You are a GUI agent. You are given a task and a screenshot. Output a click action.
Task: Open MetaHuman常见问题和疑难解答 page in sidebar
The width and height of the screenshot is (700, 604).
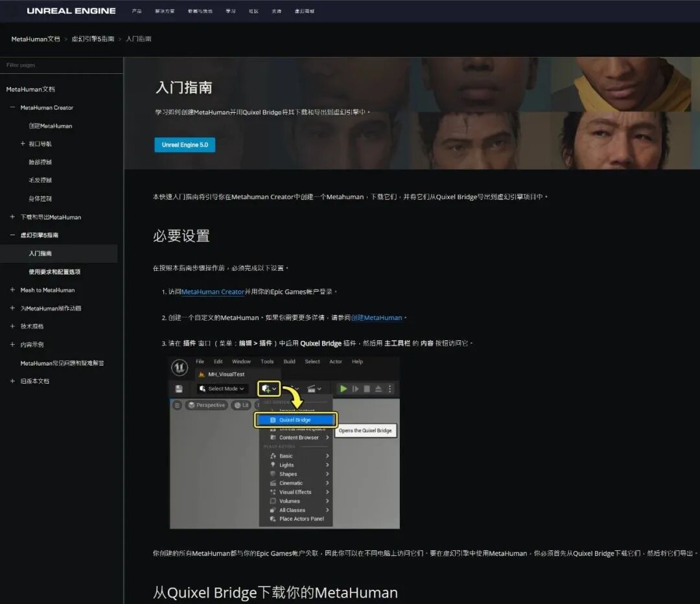tap(62, 363)
